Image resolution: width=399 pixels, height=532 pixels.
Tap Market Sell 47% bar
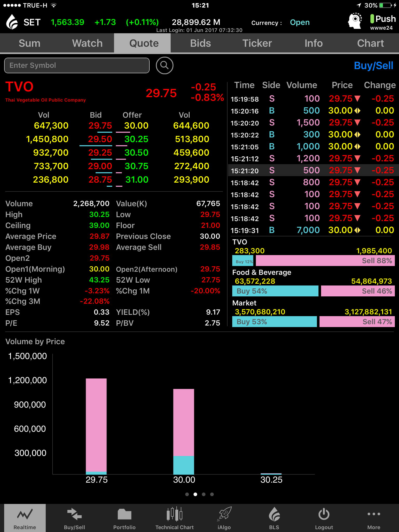tap(357, 322)
